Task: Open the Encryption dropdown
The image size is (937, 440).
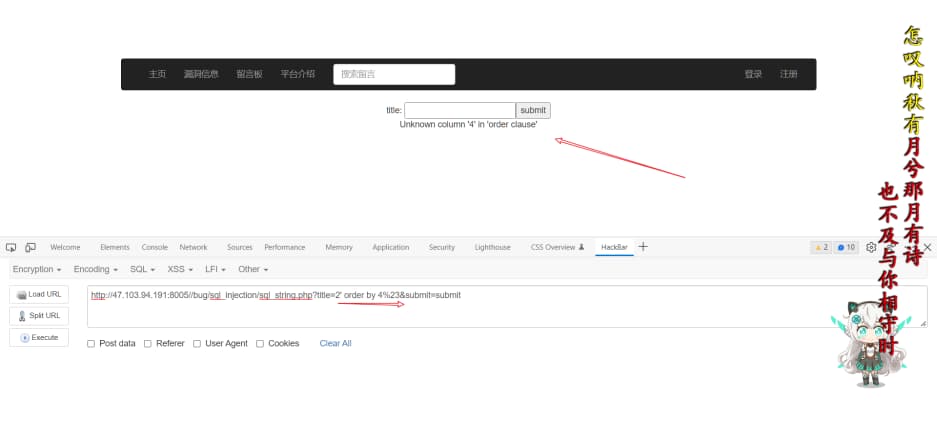Action: [37, 270]
